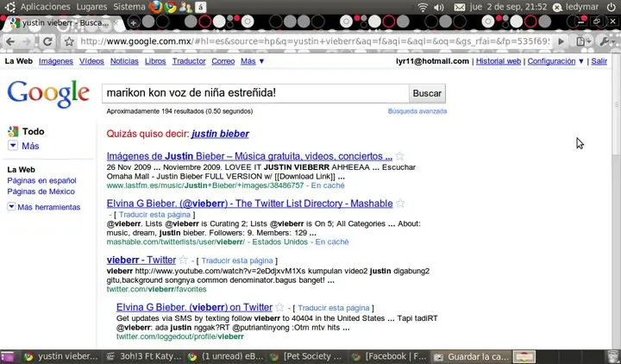
Task: Switch to (1 unread) eB... taskbar window
Action: click(226, 356)
